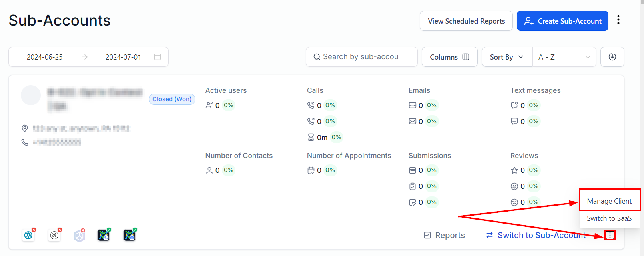Click the email-badged app integration icon
644x256 pixels.
click(130, 235)
